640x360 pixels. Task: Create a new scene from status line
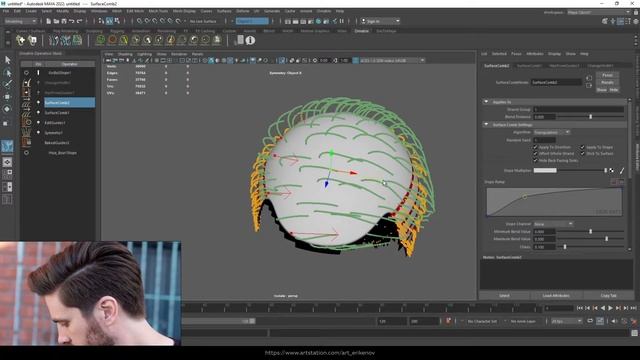[x=49, y=21]
